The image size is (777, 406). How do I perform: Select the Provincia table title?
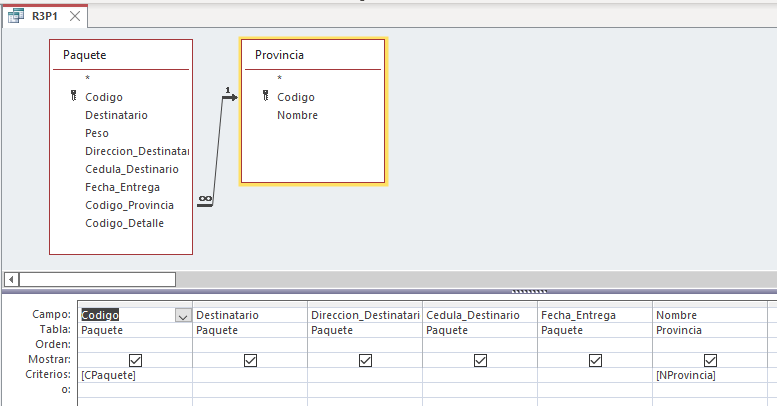[x=279, y=55]
